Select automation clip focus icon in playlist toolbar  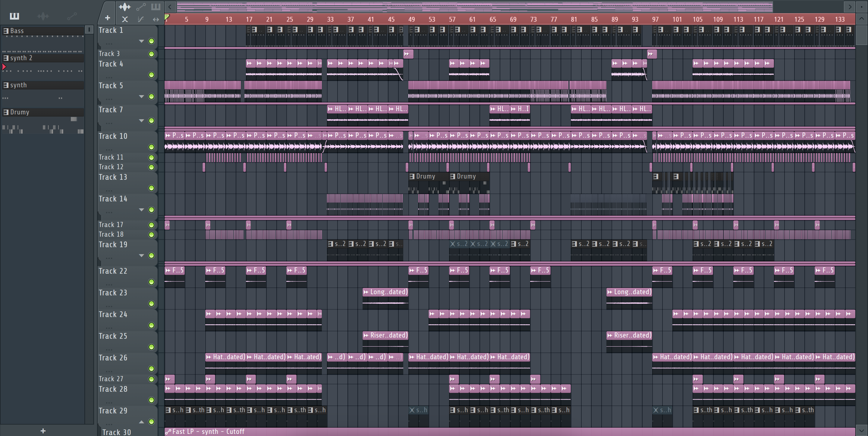pos(141,7)
